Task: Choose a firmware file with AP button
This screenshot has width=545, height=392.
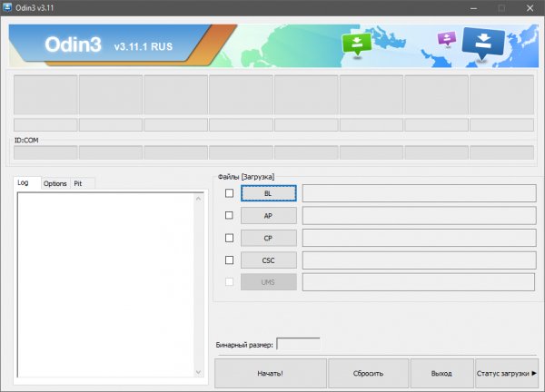Action: (x=269, y=216)
